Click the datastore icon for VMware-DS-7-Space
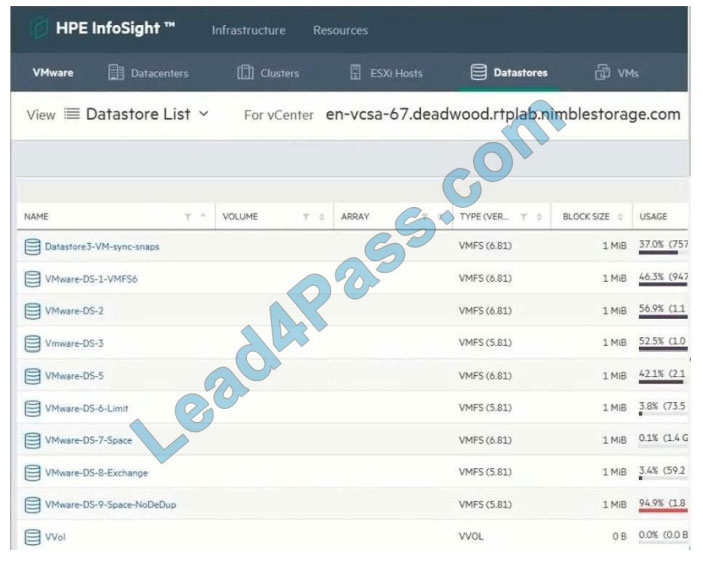This screenshot has height=563, width=703. (32, 440)
